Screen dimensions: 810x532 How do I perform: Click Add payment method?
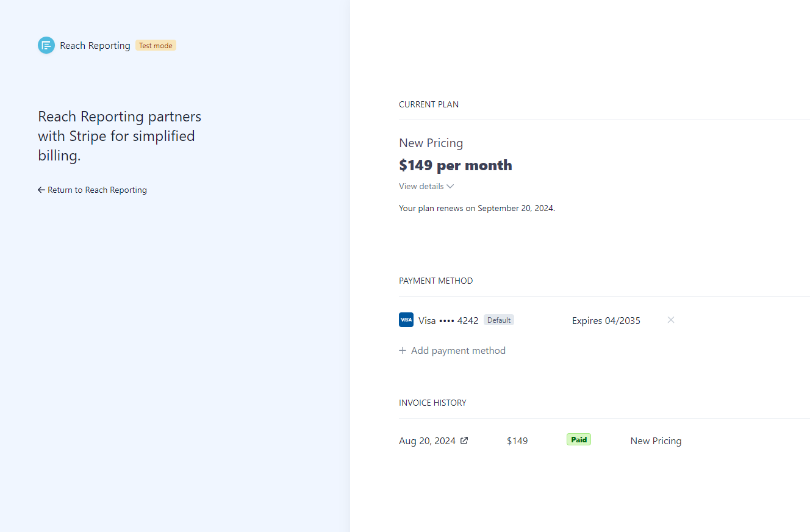click(458, 350)
